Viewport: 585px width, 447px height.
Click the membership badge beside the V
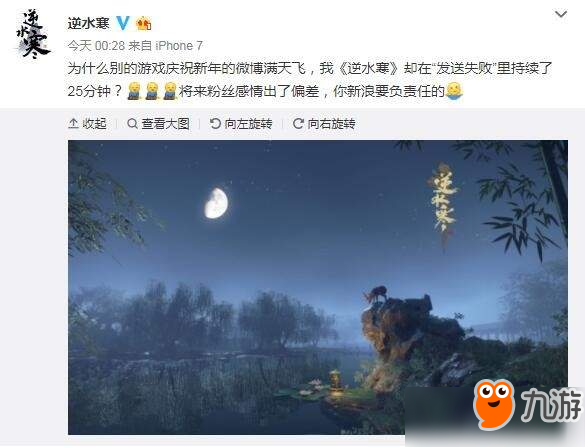pyautogui.click(x=144, y=24)
